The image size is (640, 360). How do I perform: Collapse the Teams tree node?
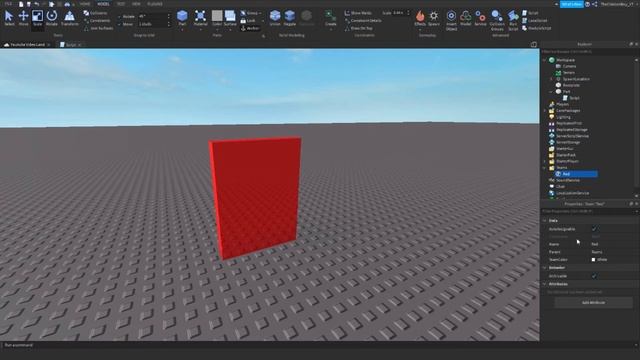[x=544, y=168]
